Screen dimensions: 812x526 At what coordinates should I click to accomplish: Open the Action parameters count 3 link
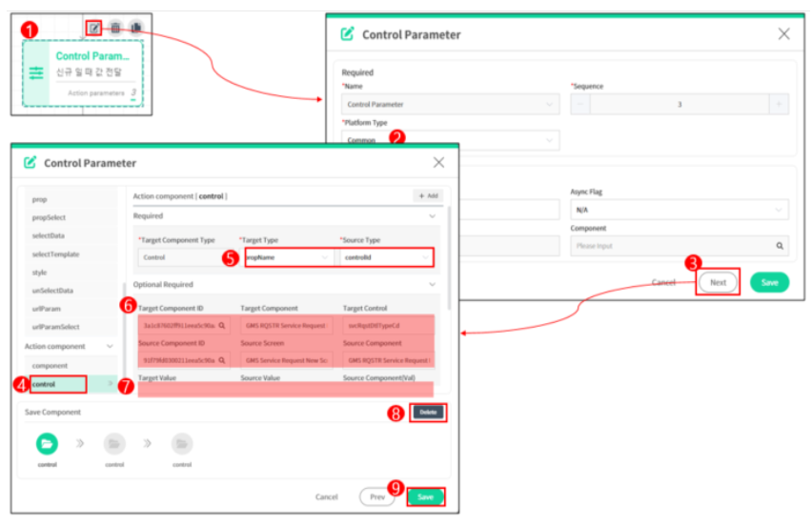point(133,92)
